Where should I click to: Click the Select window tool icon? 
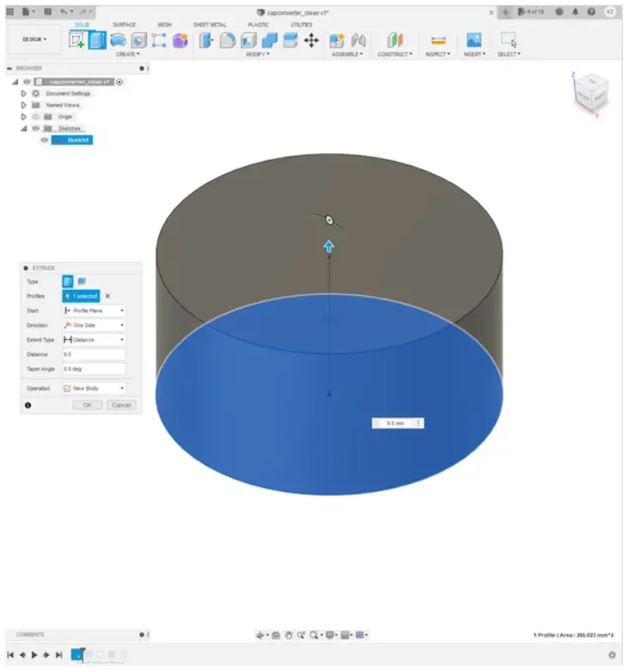tap(508, 40)
